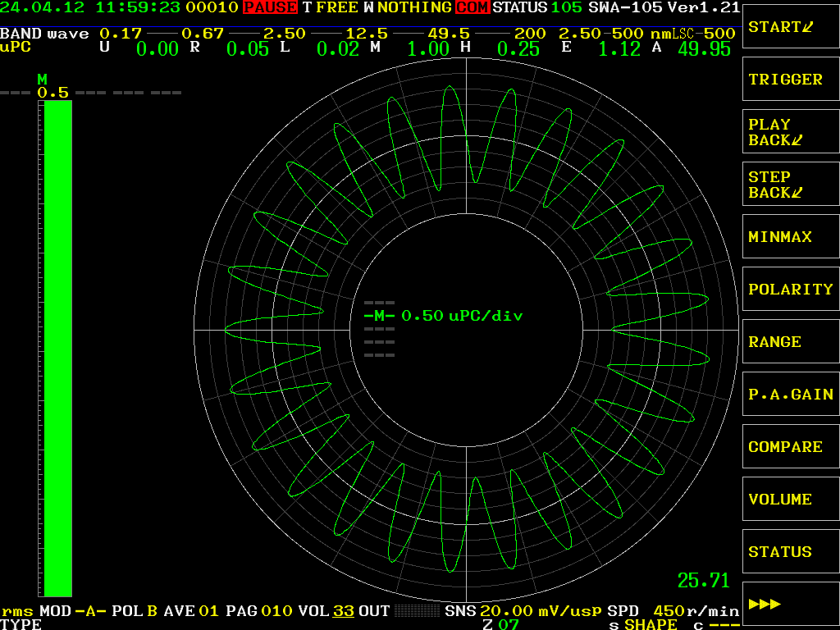Click the uPC unit label
840x630 pixels.
[16, 47]
